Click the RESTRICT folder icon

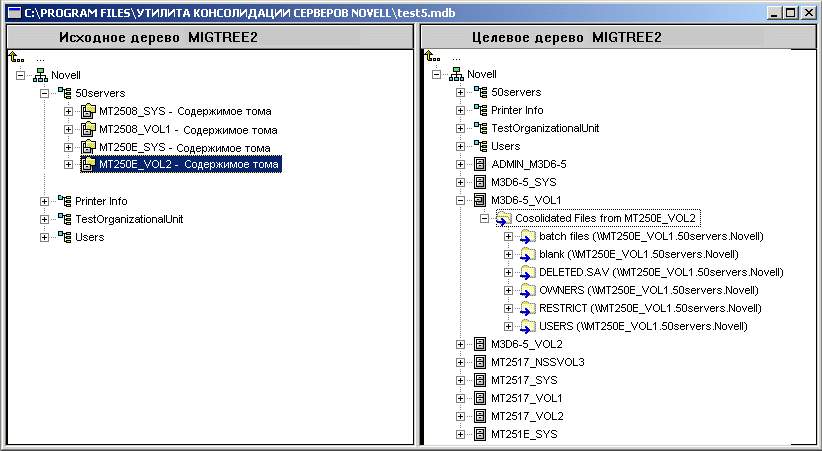pos(527,308)
